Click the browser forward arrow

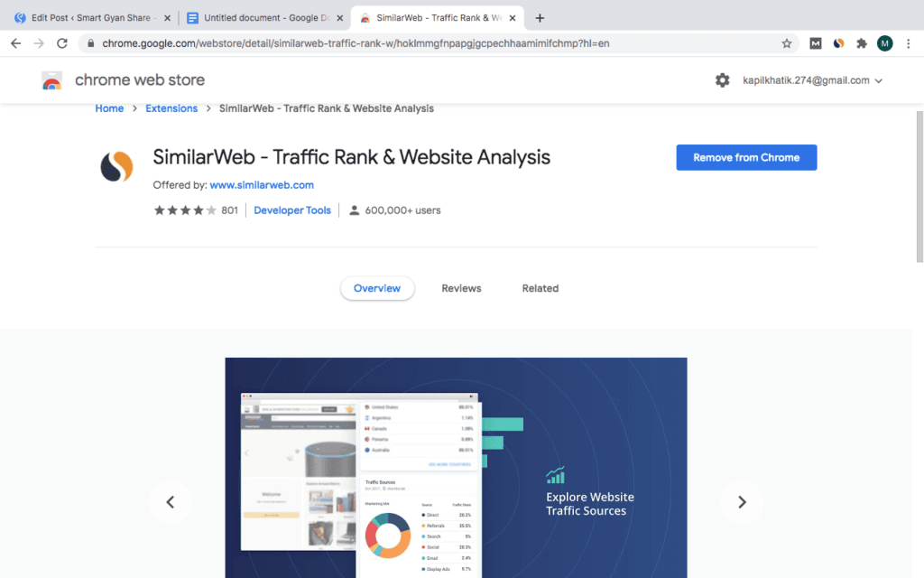click(39, 43)
